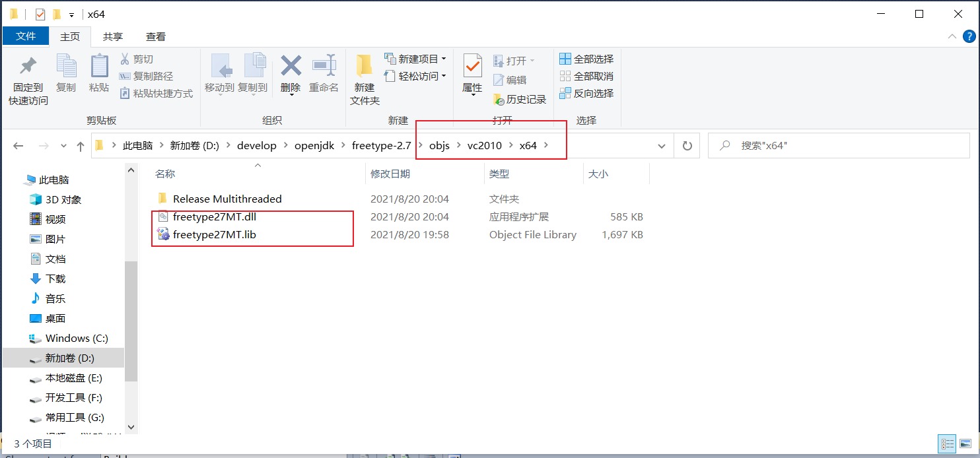980x458 pixels.
Task: Click the 历史记录 history icon
Action: (499, 100)
